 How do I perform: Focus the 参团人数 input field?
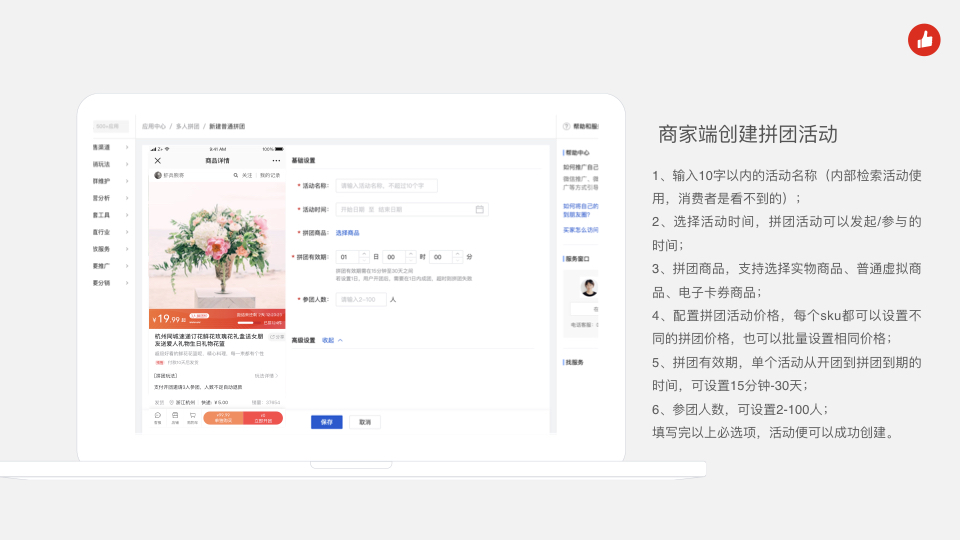tap(361, 299)
